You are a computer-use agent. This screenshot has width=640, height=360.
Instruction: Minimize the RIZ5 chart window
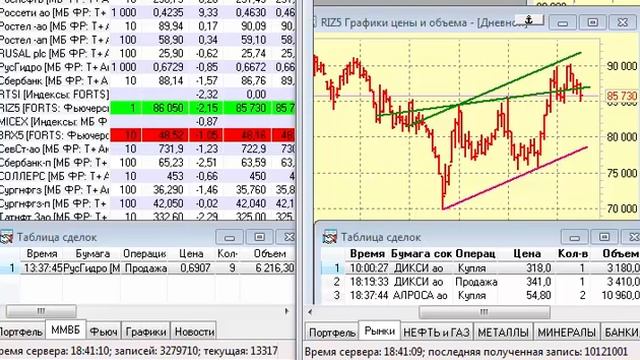[x=563, y=22]
